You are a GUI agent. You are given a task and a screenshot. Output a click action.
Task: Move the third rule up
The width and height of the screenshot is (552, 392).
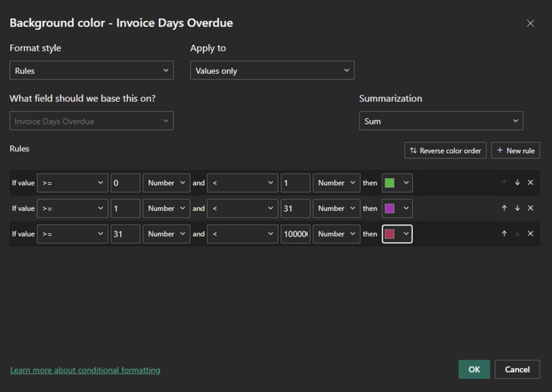[x=504, y=234]
